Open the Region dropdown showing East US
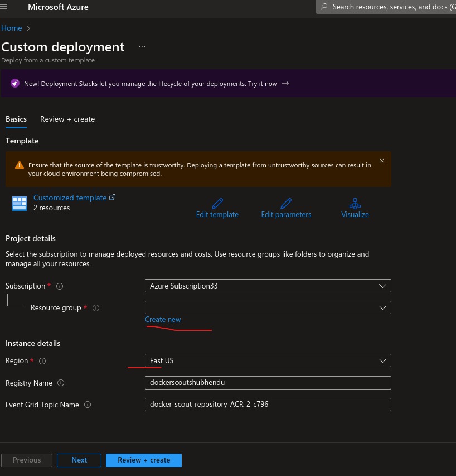The height and width of the screenshot is (476, 456). [268, 360]
